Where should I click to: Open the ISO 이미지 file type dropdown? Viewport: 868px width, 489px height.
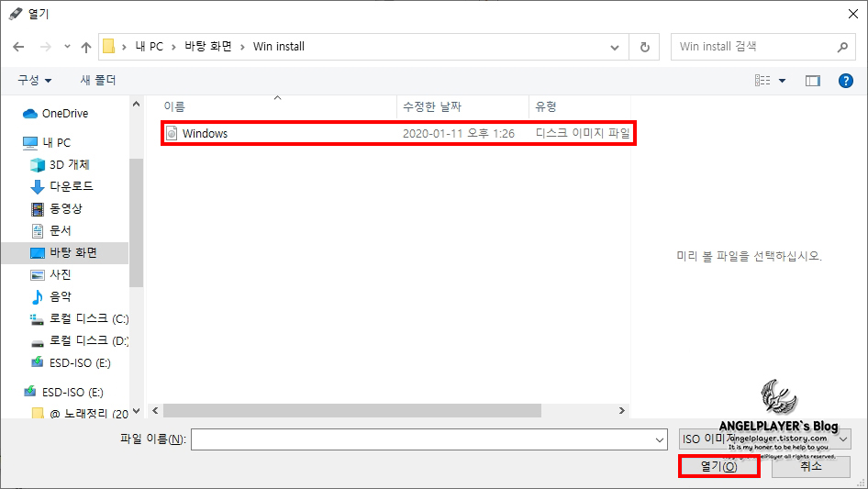tap(764, 439)
